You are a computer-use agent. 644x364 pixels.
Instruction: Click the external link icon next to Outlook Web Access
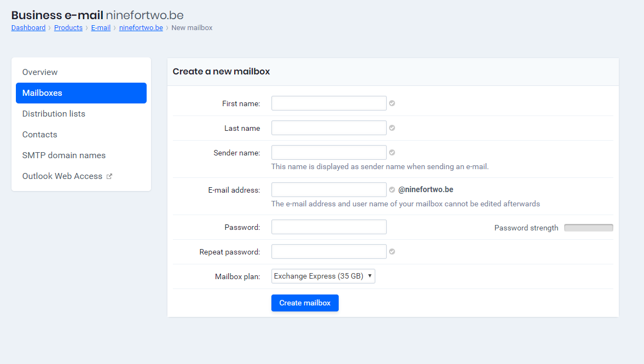(109, 176)
